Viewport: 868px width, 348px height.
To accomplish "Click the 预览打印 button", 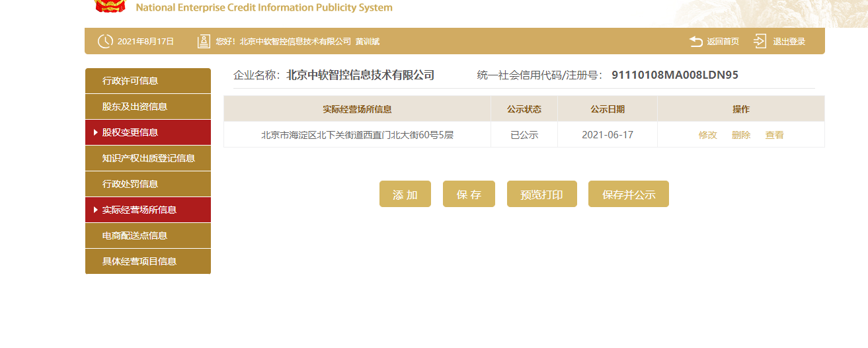I will pyautogui.click(x=542, y=194).
